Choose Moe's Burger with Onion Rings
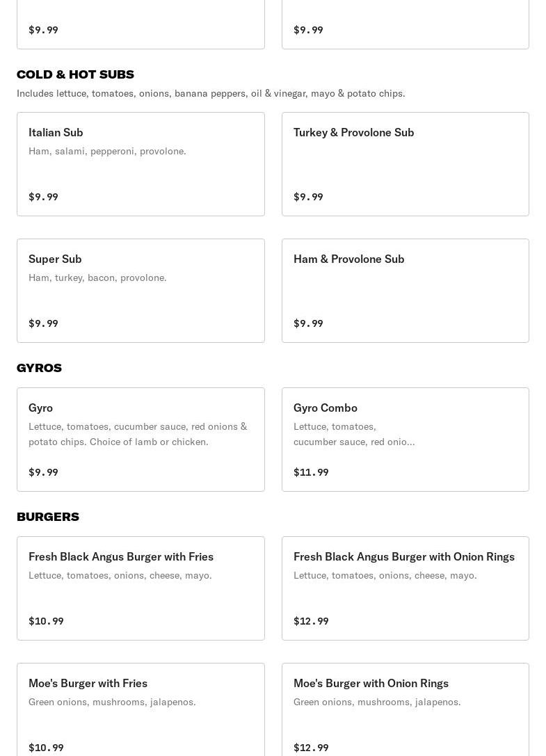Viewport: 546px width, 756px height. [x=371, y=683]
